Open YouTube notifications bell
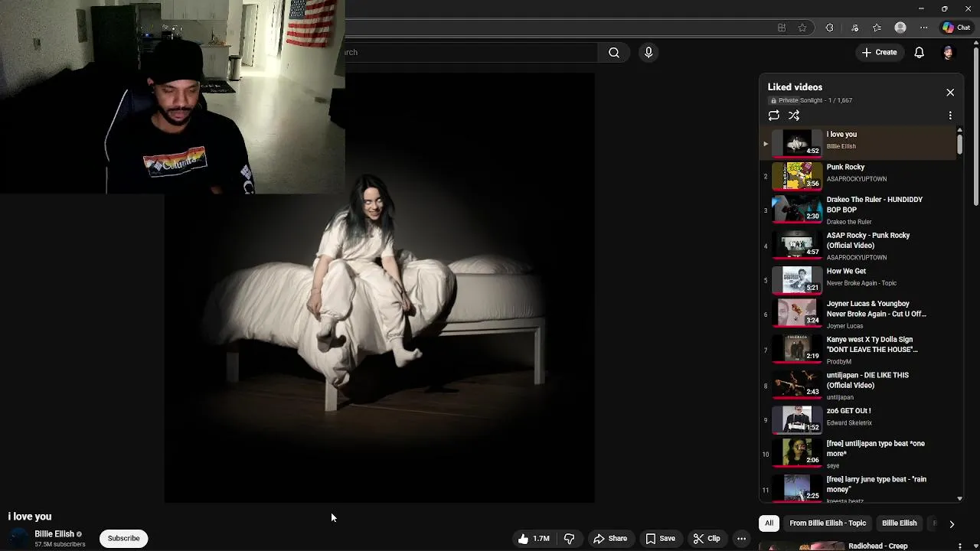This screenshot has width=980, height=551. tap(919, 52)
